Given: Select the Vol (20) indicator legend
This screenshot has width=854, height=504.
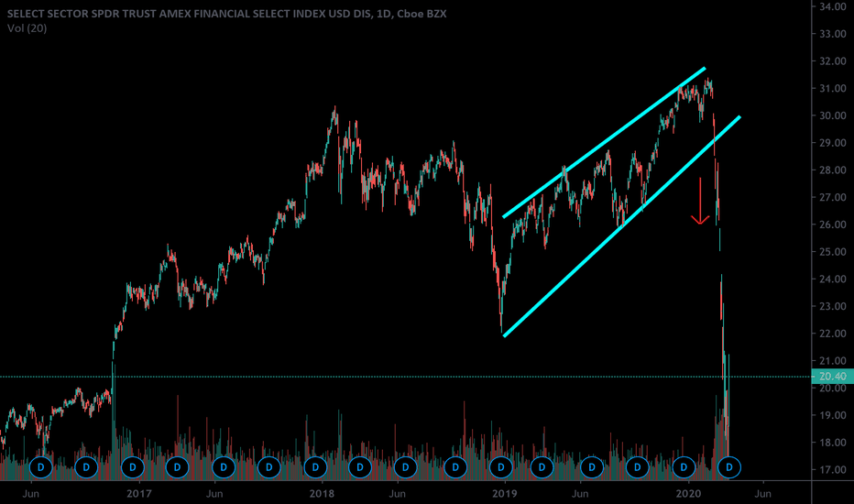Looking at the screenshot, I should pyautogui.click(x=27, y=28).
